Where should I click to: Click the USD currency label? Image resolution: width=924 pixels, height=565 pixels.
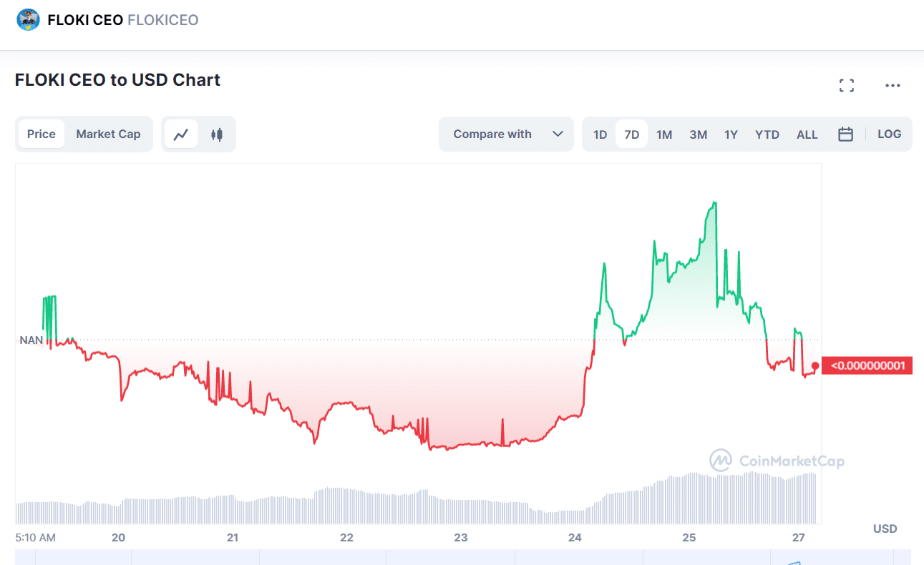click(885, 529)
